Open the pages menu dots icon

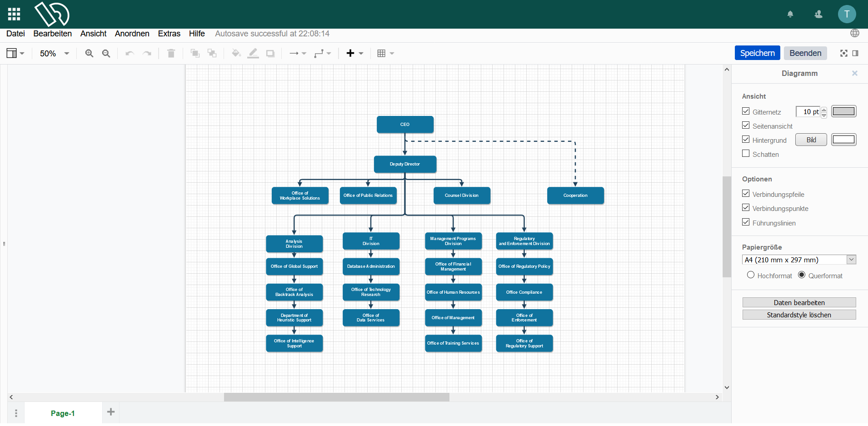(x=16, y=413)
